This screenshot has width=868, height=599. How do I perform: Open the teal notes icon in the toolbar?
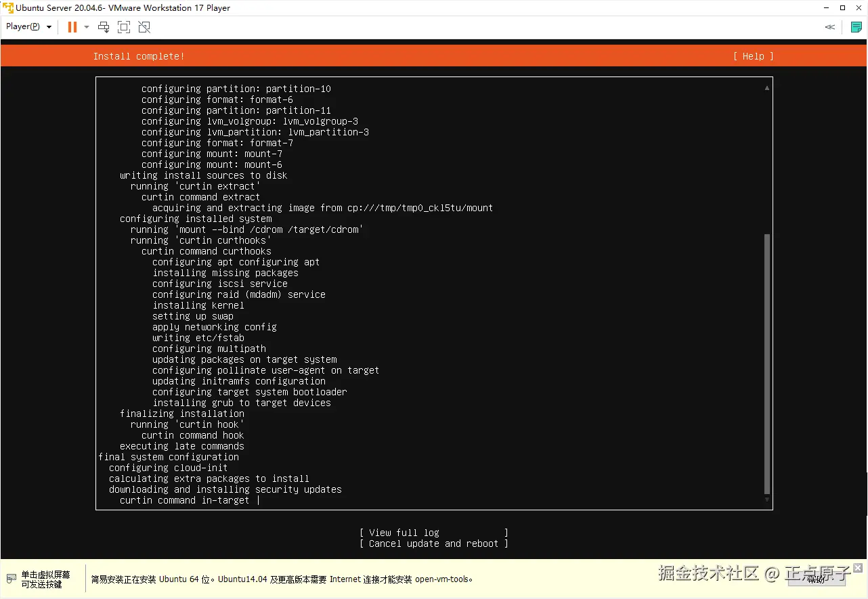coord(856,27)
